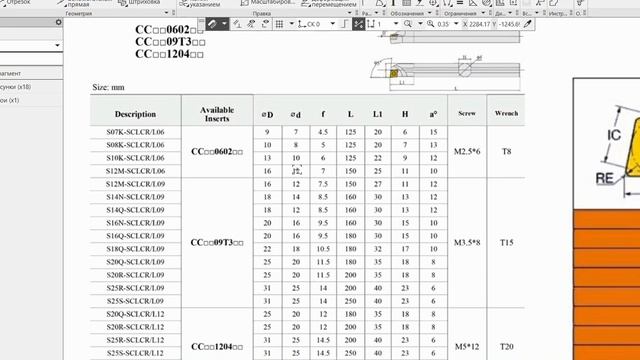Toggle parametric mode button in quick toolbar
Image resolution: width=640 pixels, height=360 pixels.
212,24
